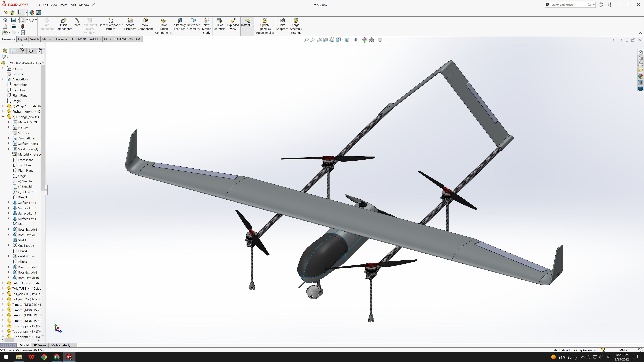Viewport: 644px width, 362px height.
Task: Click the Mate tool icon
Action: (77, 20)
